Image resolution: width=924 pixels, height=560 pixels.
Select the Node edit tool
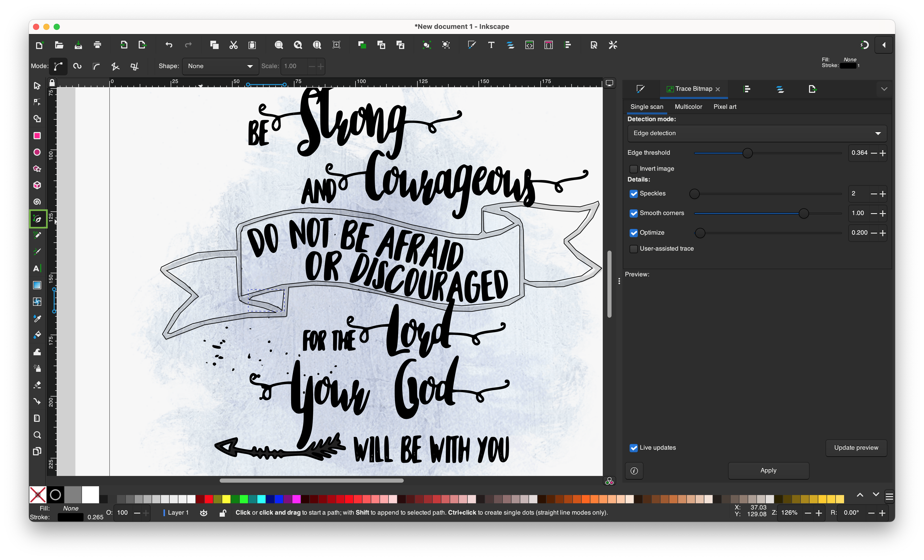coord(37,102)
